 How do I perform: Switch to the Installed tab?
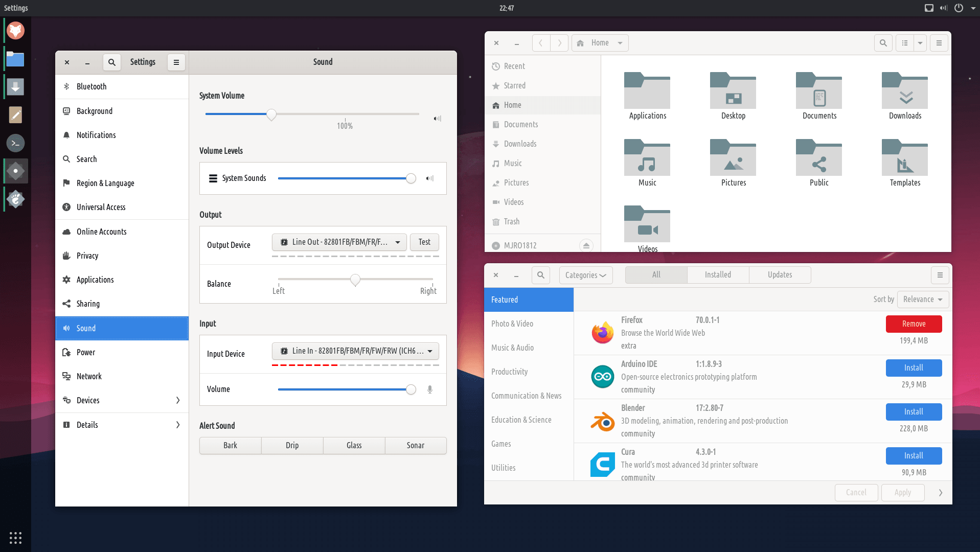pos(718,275)
